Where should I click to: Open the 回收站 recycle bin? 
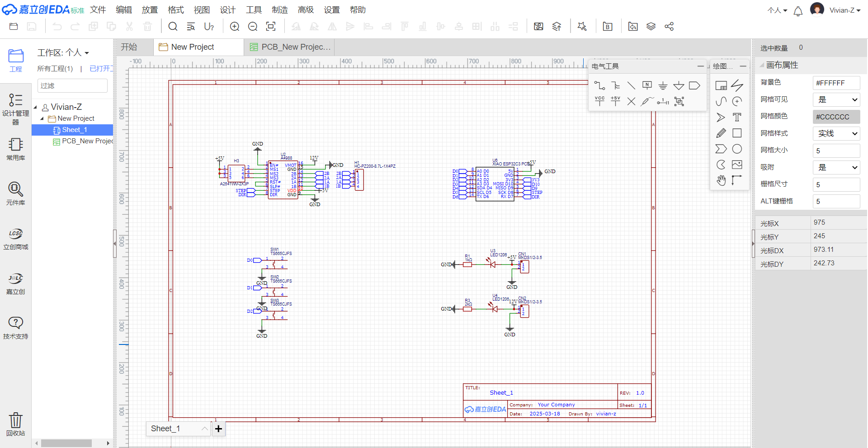[16, 424]
